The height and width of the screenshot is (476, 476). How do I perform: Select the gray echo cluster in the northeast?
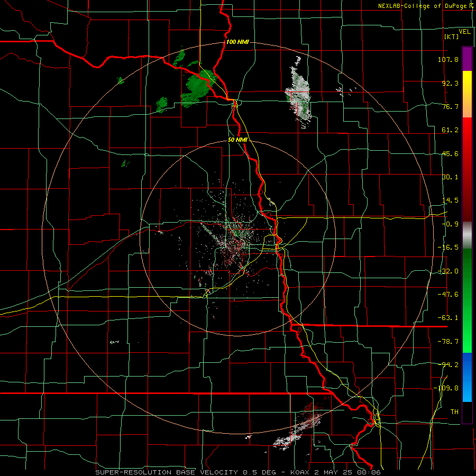pos(298,94)
